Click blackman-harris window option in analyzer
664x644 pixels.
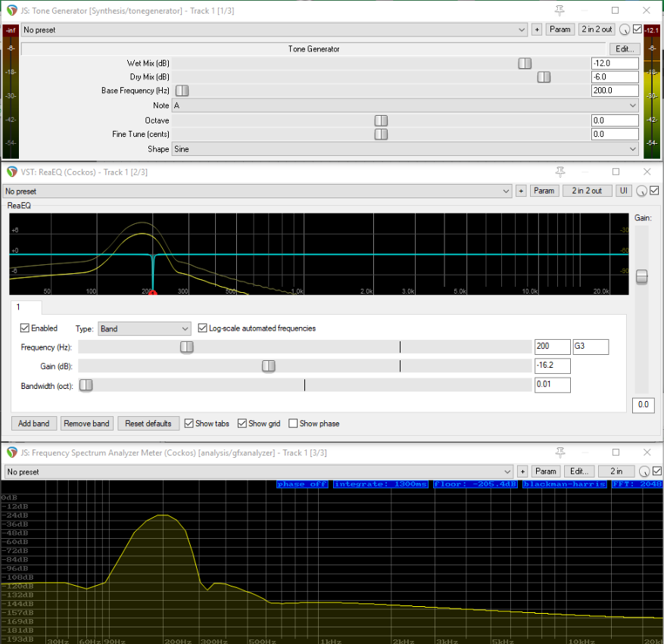pos(565,484)
